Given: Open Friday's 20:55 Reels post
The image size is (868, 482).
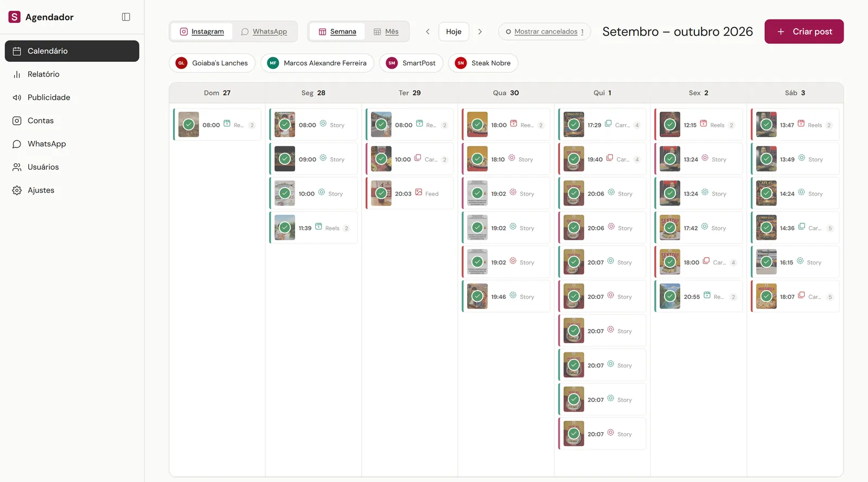Looking at the screenshot, I should (699, 297).
